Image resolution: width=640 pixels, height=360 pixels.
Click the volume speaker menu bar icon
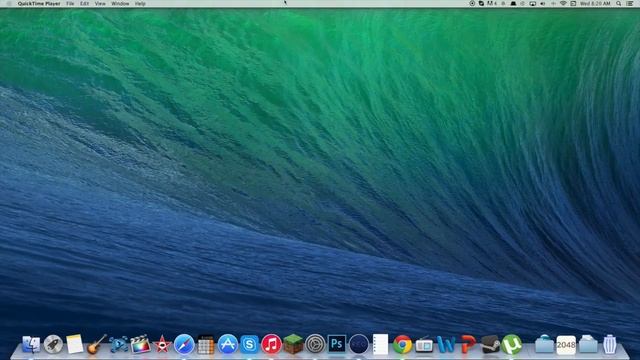pos(543,4)
